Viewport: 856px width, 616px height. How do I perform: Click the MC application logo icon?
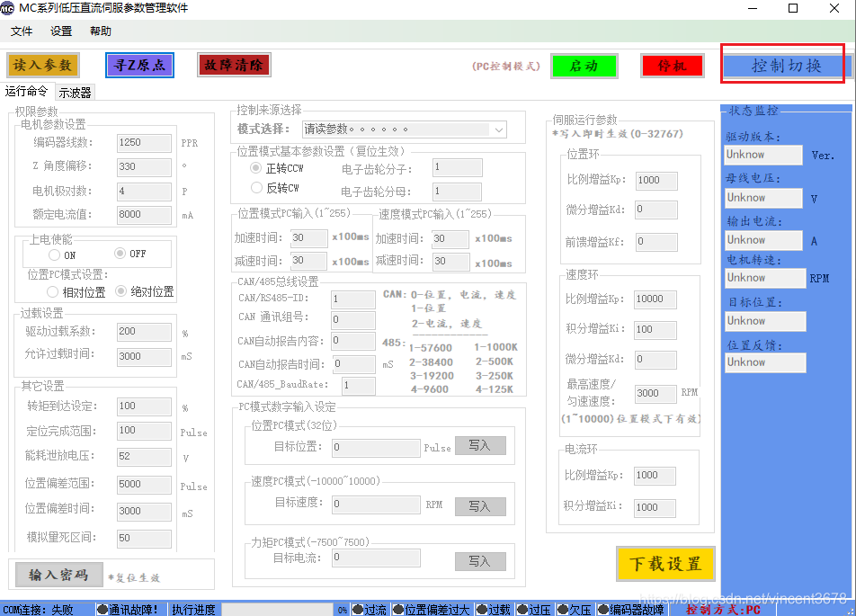point(7,8)
